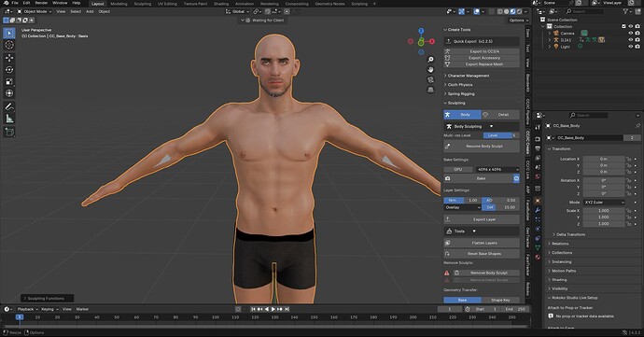The width and height of the screenshot is (644, 337).
Task: Open the Render menu
Action: [41, 3]
